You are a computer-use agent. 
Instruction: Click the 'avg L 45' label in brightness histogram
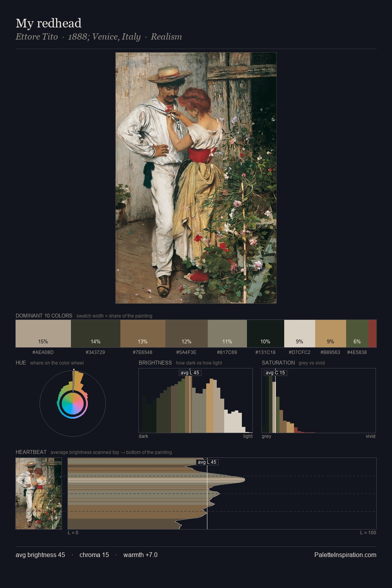point(190,373)
